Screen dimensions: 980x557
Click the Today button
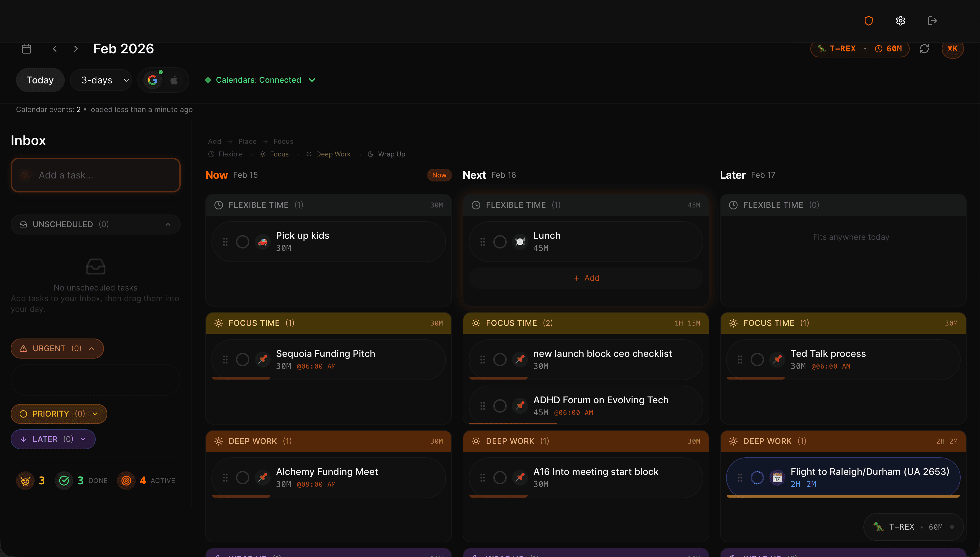pos(40,80)
